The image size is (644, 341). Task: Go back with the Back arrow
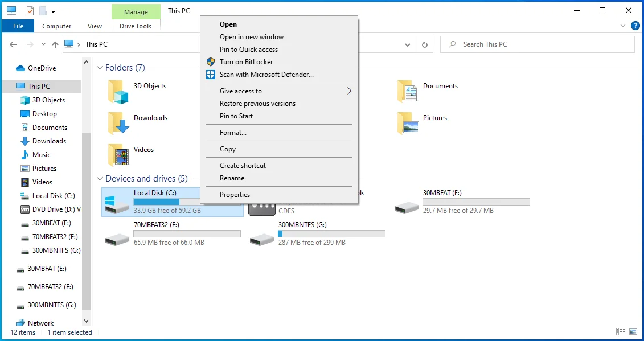coord(13,44)
